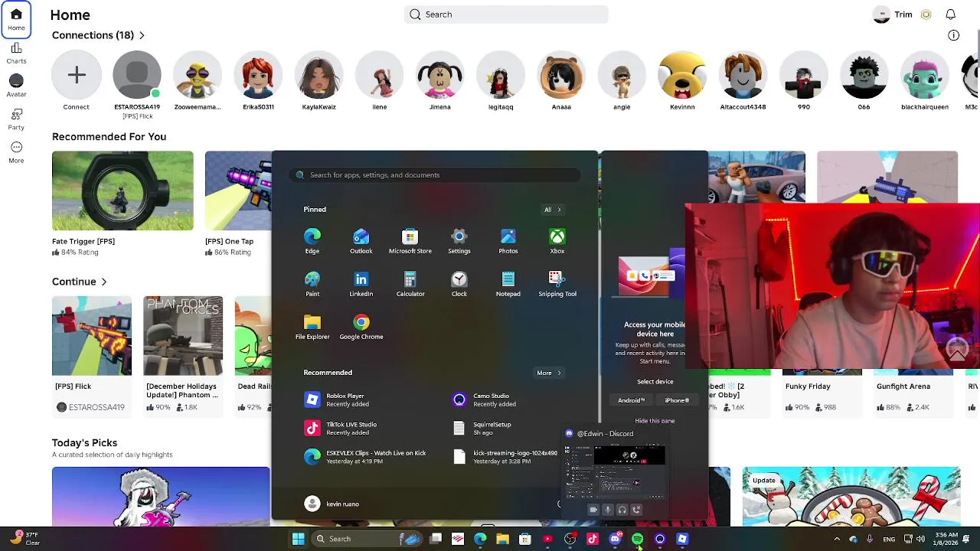Open Outlook from pinned apps

pyautogui.click(x=361, y=241)
